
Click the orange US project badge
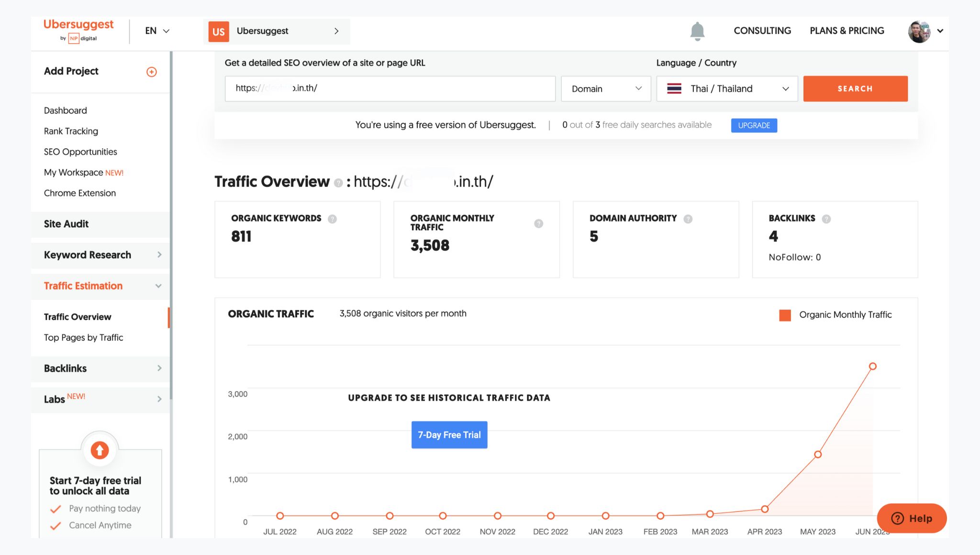[x=219, y=32]
